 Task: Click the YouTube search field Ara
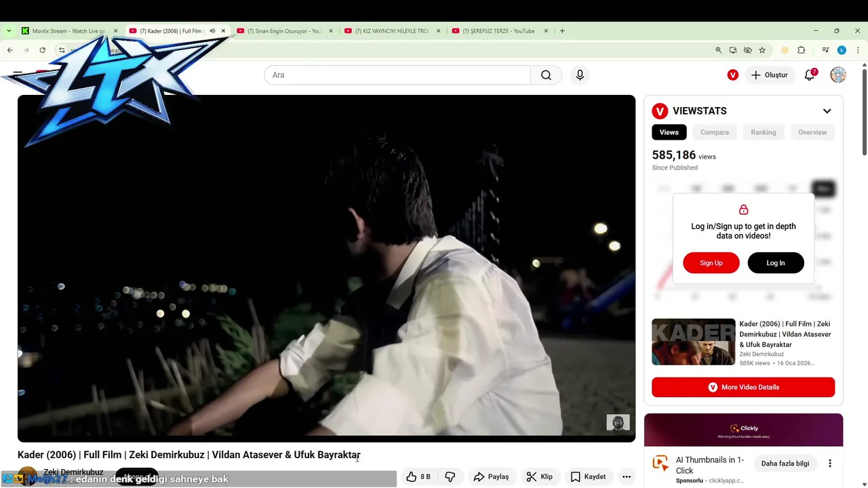[x=397, y=75]
